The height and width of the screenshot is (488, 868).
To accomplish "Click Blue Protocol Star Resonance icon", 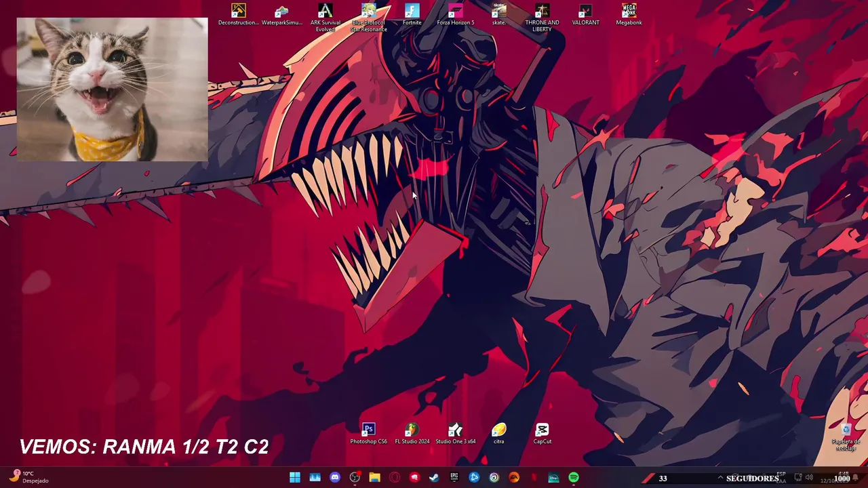I will click(369, 18).
